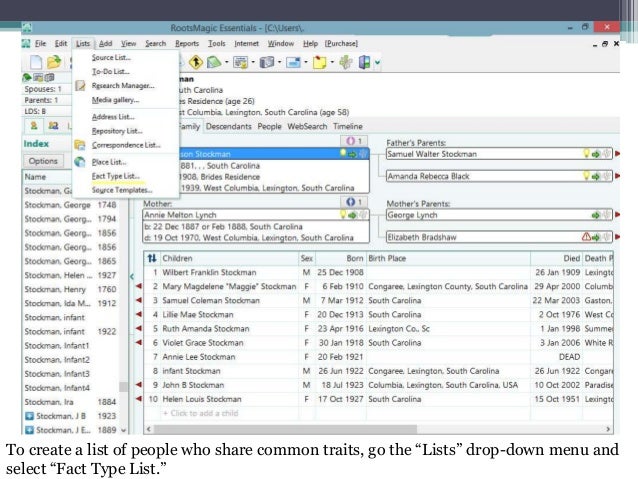Select child row Ruth Amanda Stockman

point(378,328)
